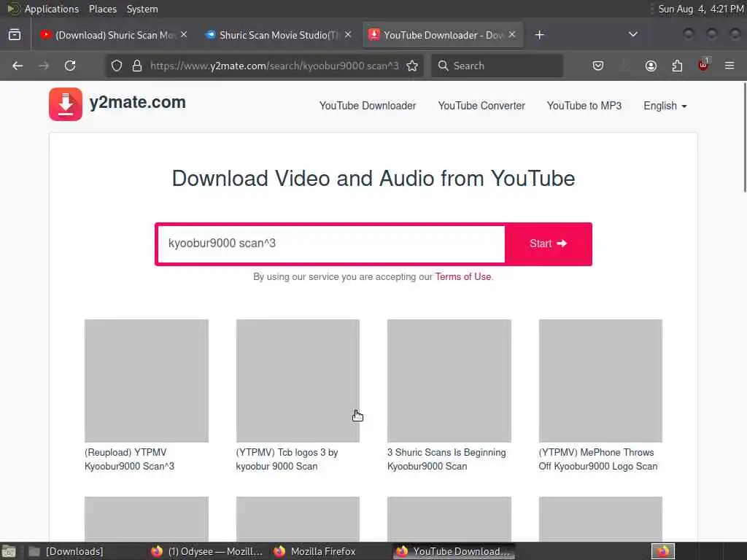Screen dimensions: 747x560
Task: Open the Places menu
Action: 102,9
